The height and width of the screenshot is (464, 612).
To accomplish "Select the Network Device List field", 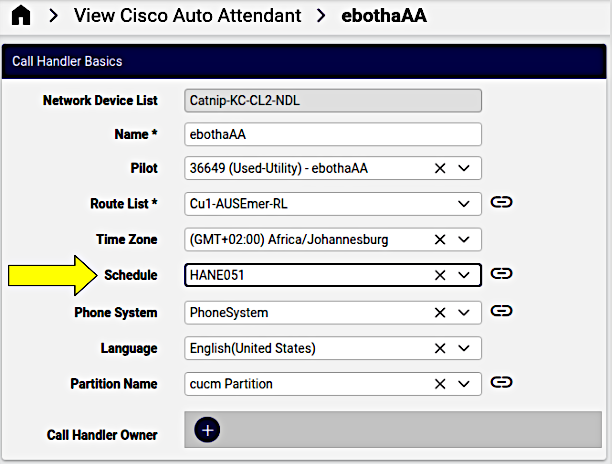I will [333, 101].
